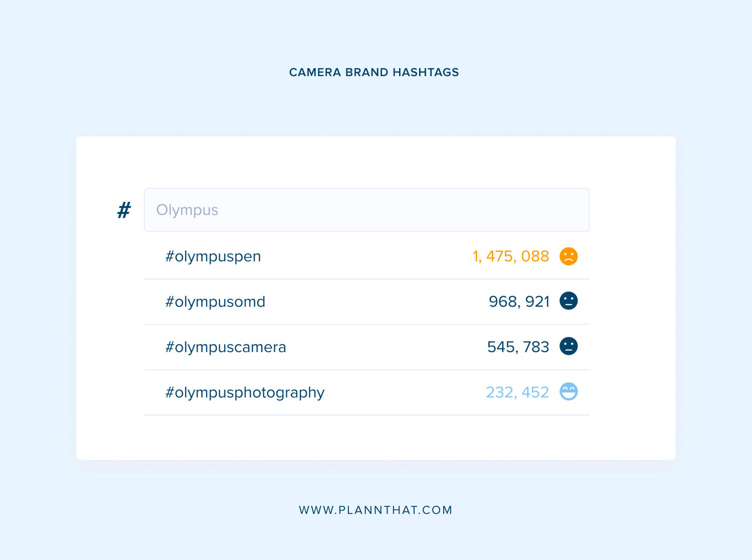Image resolution: width=752 pixels, height=560 pixels.
Task: Select the #olympusomd hashtag entry
Action: [x=216, y=301]
